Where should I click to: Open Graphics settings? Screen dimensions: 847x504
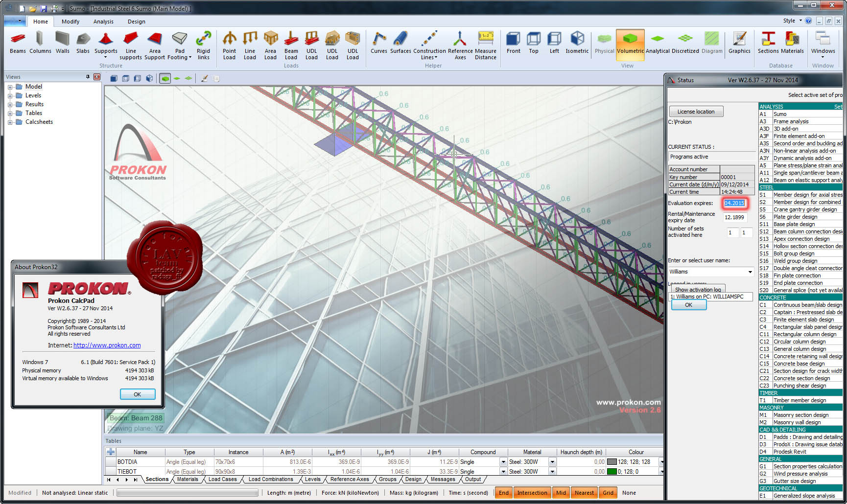click(739, 43)
